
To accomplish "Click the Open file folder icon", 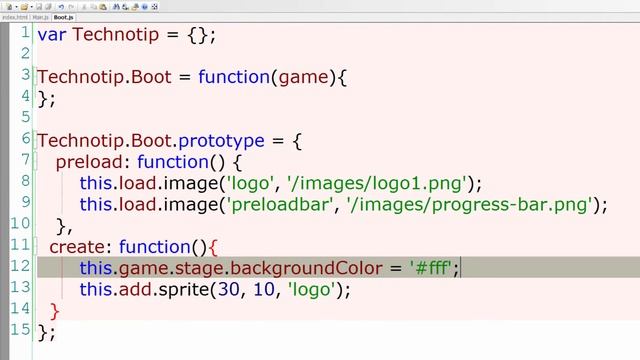I will coord(24,7).
